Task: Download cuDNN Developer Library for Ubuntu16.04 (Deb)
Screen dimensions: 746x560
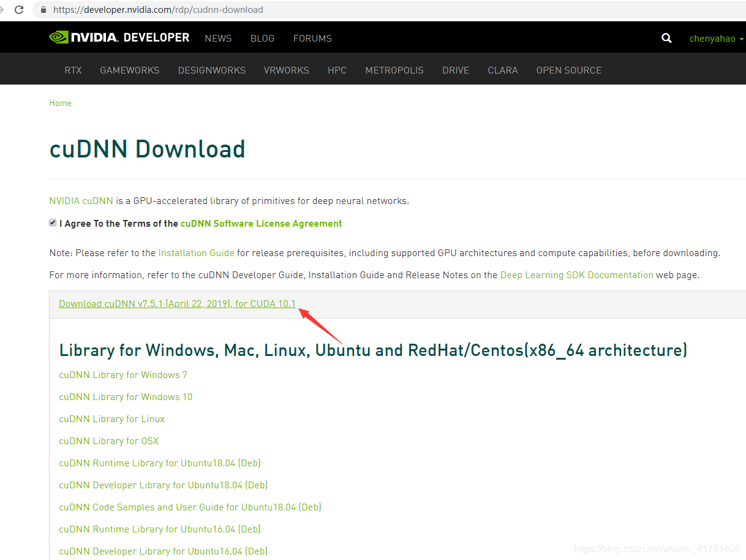Action: (x=164, y=551)
